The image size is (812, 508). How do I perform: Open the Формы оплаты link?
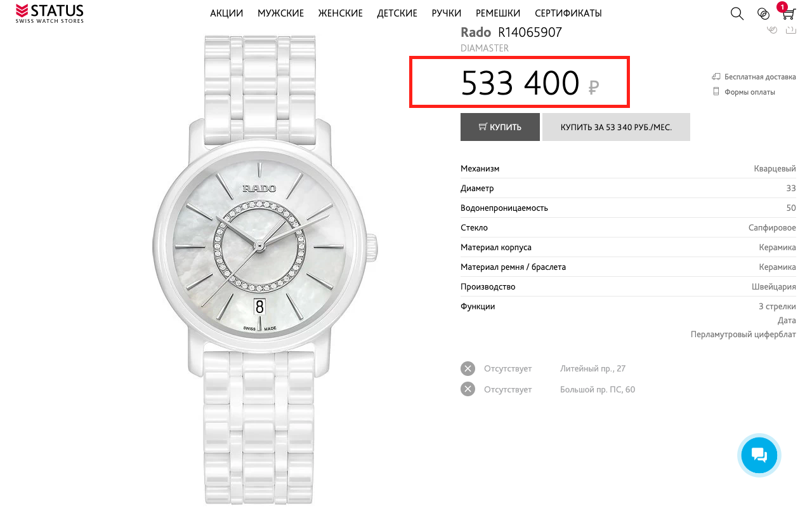749,92
